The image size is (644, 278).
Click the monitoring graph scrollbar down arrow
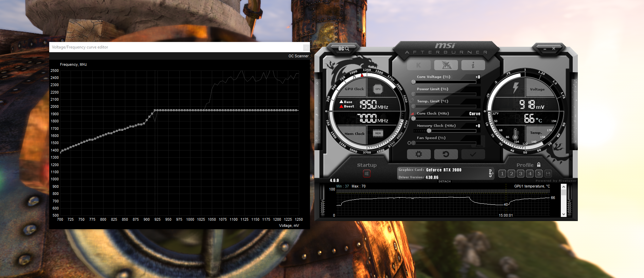pyautogui.click(x=564, y=214)
